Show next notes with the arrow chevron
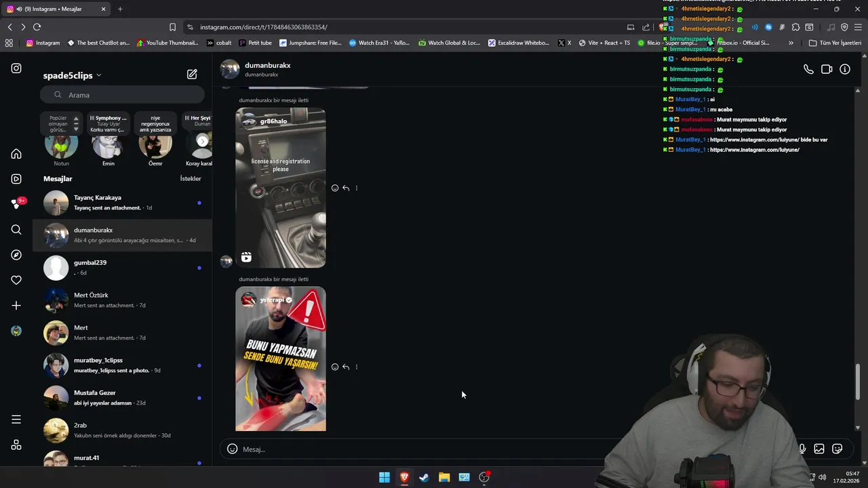Image resolution: width=868 pixels, height=488 pixels. 202,141
